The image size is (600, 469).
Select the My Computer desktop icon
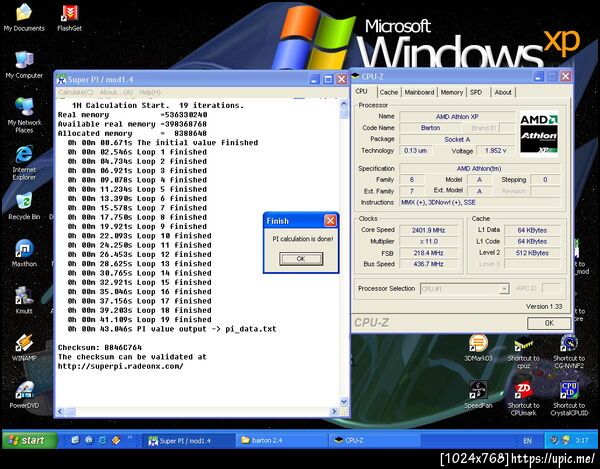(x=24, y=65)
